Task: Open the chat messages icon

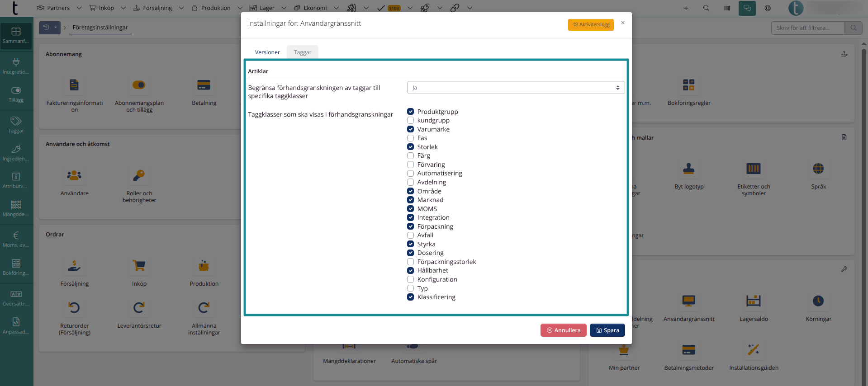Action: tap(747, 8)
